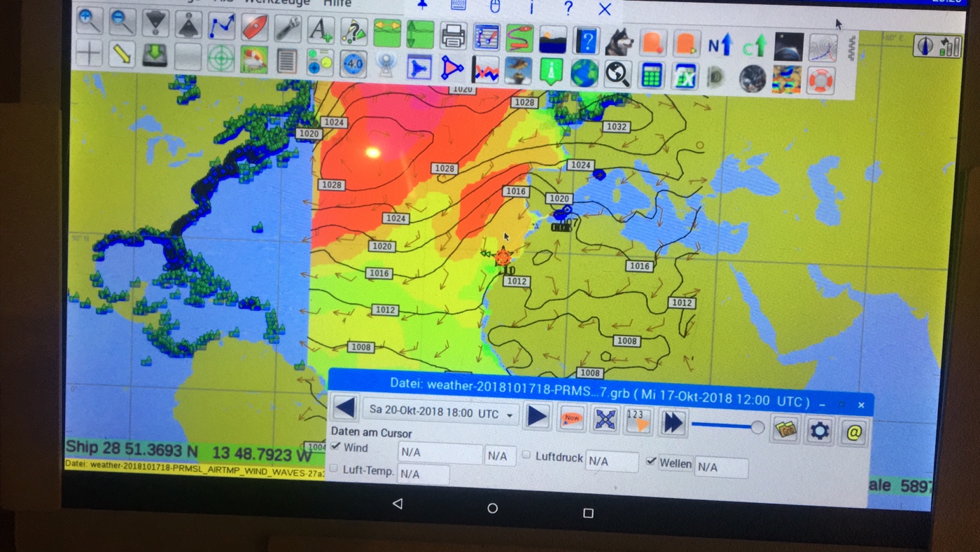
Task: Expand the Sa 20-Okt-2018 18:00 UTC dropdown
Action: click(510, 415)
